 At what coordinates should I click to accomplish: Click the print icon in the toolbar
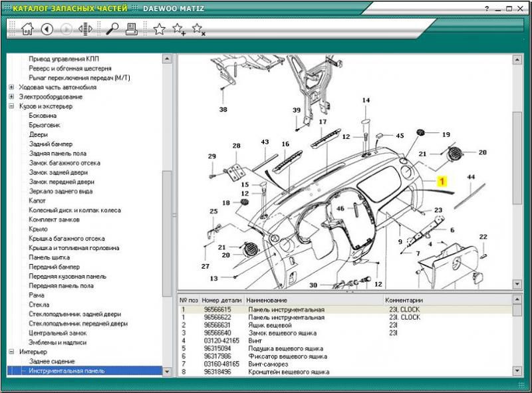pos(132,29)
